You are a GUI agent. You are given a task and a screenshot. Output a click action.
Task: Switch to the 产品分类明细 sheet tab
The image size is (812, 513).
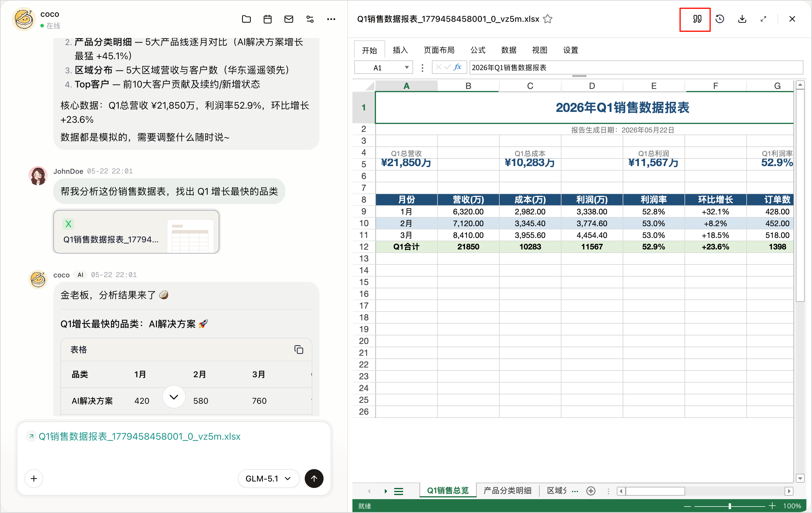coord(508,490)
